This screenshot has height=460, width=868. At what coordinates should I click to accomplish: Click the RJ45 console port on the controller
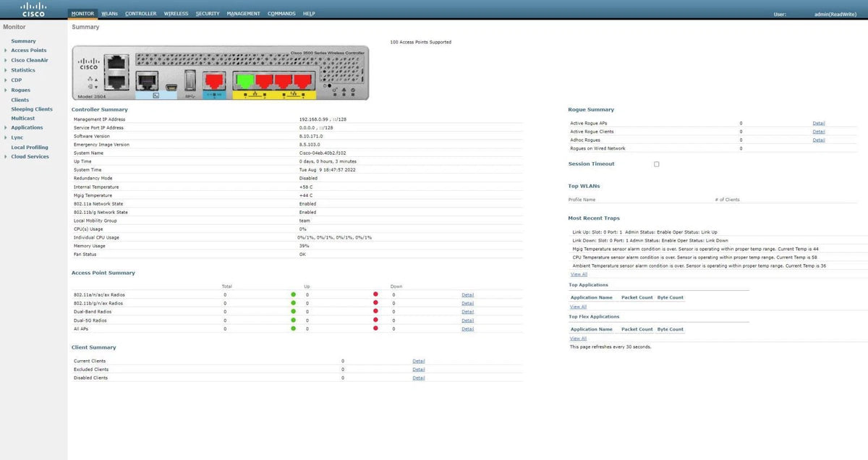[148, 81]
